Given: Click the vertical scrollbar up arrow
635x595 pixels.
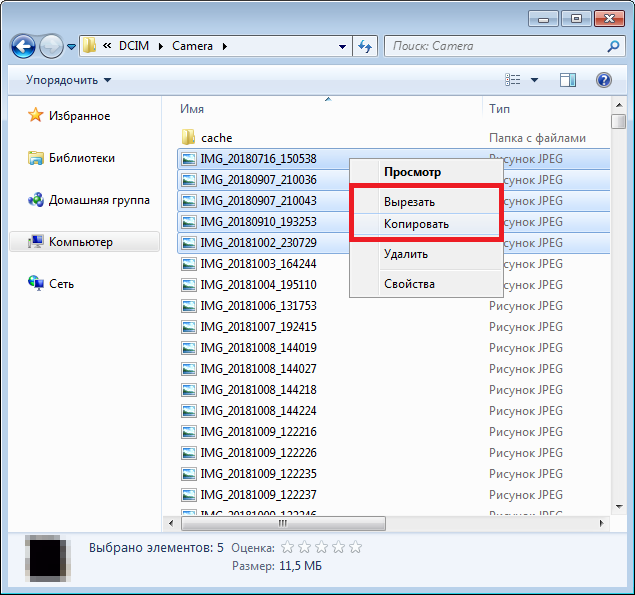Looking at the screenshot, I should point(619,105).
